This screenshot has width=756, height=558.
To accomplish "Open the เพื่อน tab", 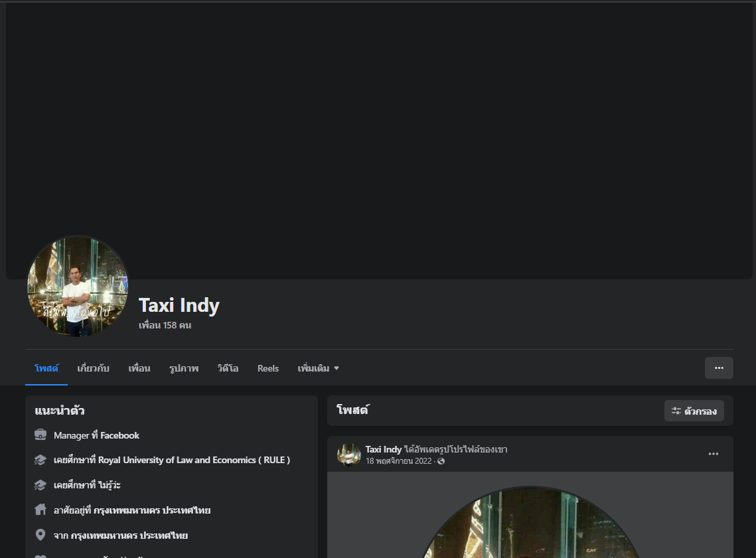I will [x=139, y=368].
